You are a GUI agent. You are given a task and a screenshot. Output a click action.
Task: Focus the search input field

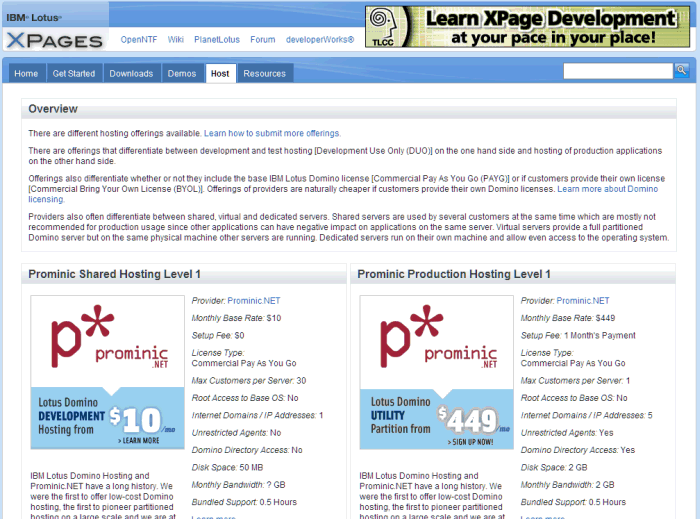point(618,71)
